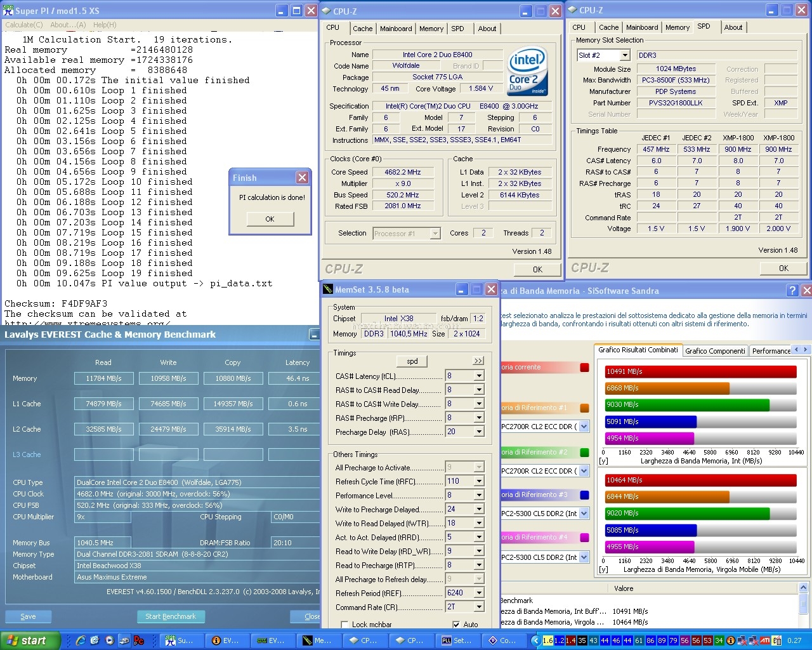812x650 pixels.
Task: Open the CAS# Latency (tCL) dropdown
Action: click(x=479, y=376)
